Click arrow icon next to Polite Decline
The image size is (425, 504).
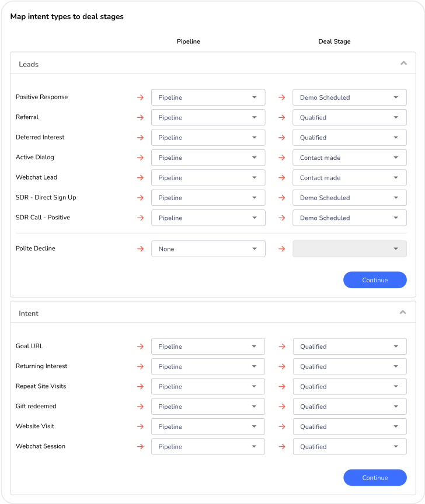[140, 249]
